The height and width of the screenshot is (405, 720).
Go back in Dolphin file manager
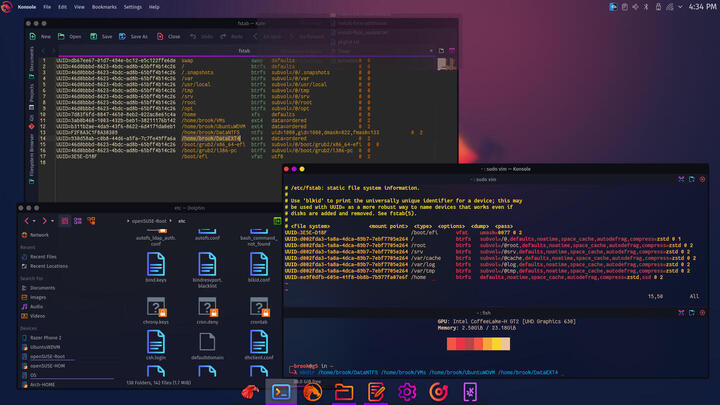[27, 221]
